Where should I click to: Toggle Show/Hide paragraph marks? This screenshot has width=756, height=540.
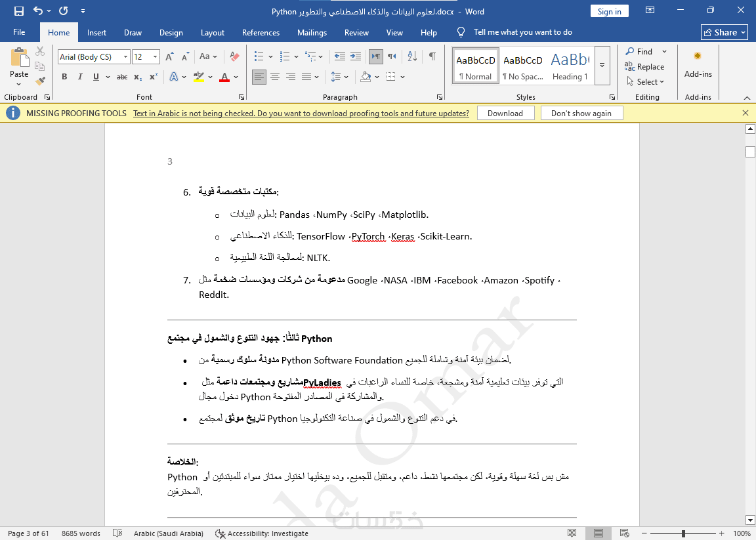pos(432,56)
